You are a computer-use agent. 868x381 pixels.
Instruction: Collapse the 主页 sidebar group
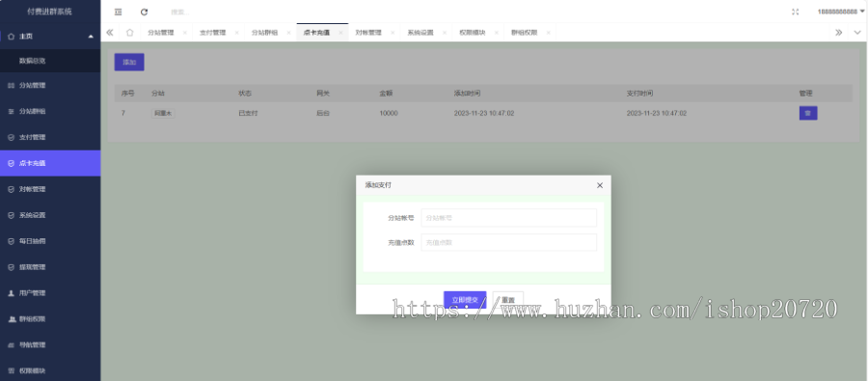point(50,36)
